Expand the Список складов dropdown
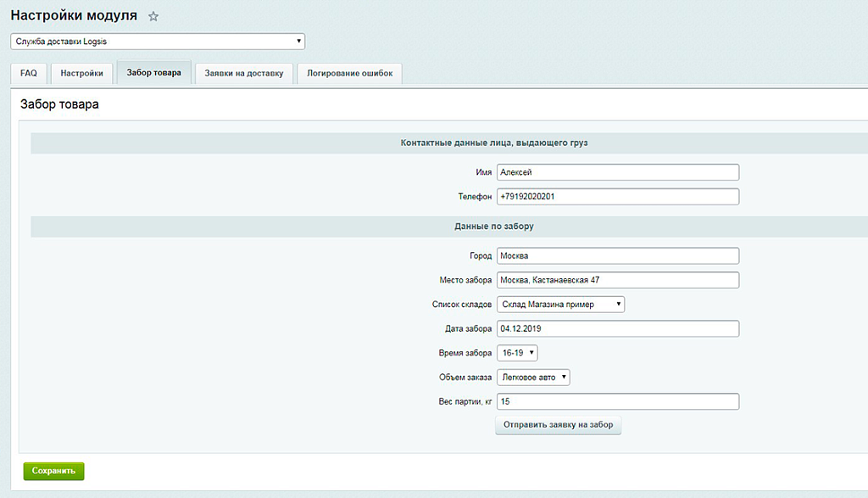868x498 pixels. click(560, 305)
